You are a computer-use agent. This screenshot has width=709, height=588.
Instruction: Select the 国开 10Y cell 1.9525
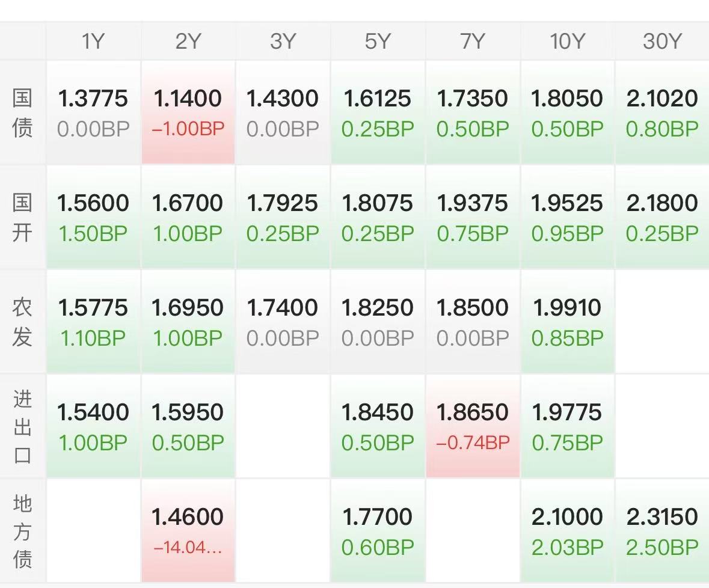(567, 217)
